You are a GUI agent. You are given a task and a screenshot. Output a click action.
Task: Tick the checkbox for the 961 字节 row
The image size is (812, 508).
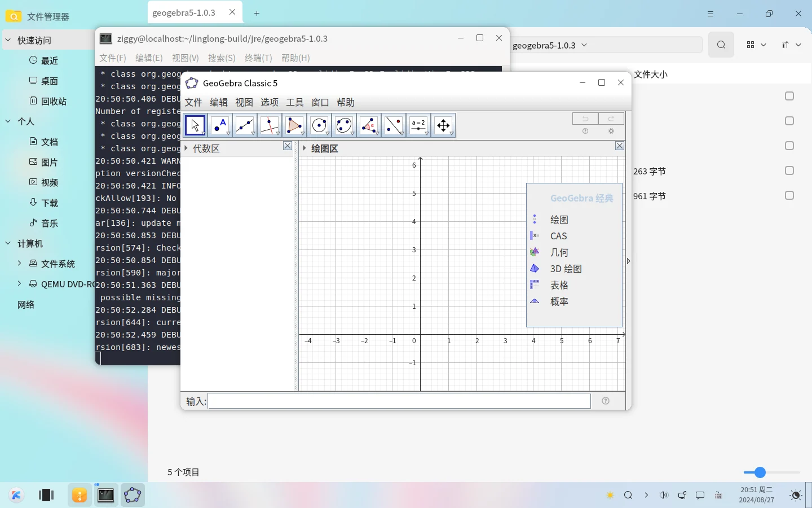[789, 195]
